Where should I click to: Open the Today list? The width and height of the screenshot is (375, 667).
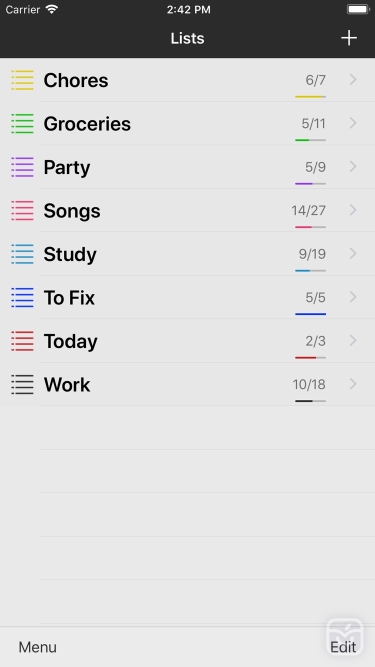click(188, 341)
